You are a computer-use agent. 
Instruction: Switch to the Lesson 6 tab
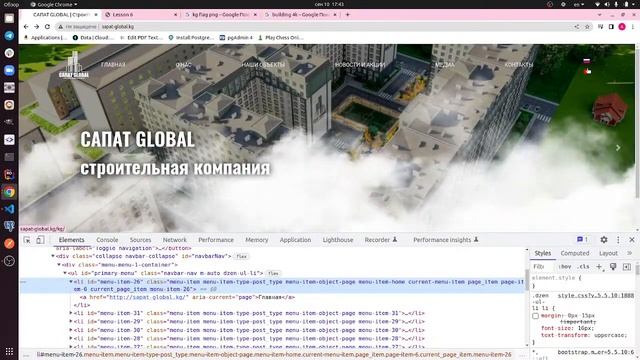[141, 14]
